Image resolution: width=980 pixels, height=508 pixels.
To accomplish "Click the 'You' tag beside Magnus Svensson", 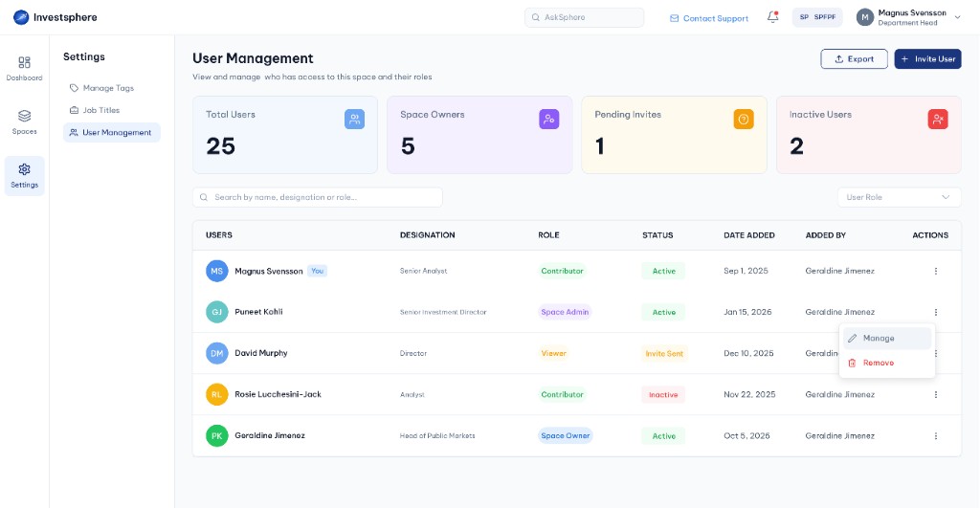I will click(x=318, y=271).
